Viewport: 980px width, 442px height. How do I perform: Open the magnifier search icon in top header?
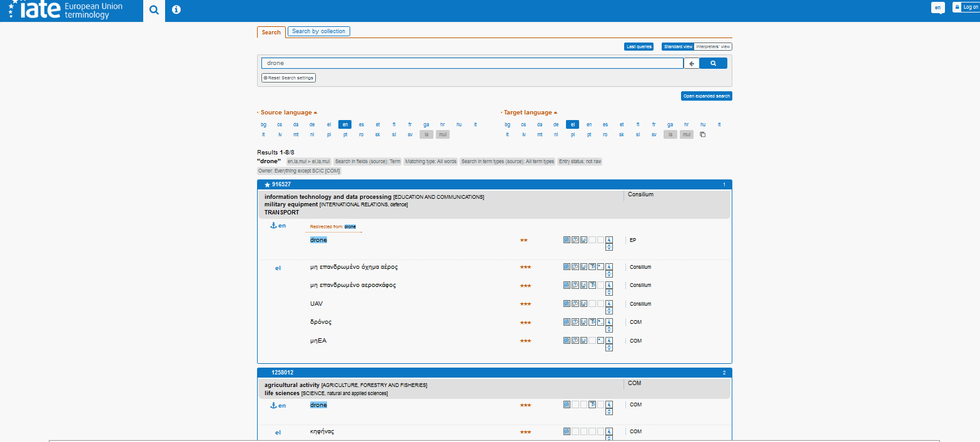[x=154, y=10]
